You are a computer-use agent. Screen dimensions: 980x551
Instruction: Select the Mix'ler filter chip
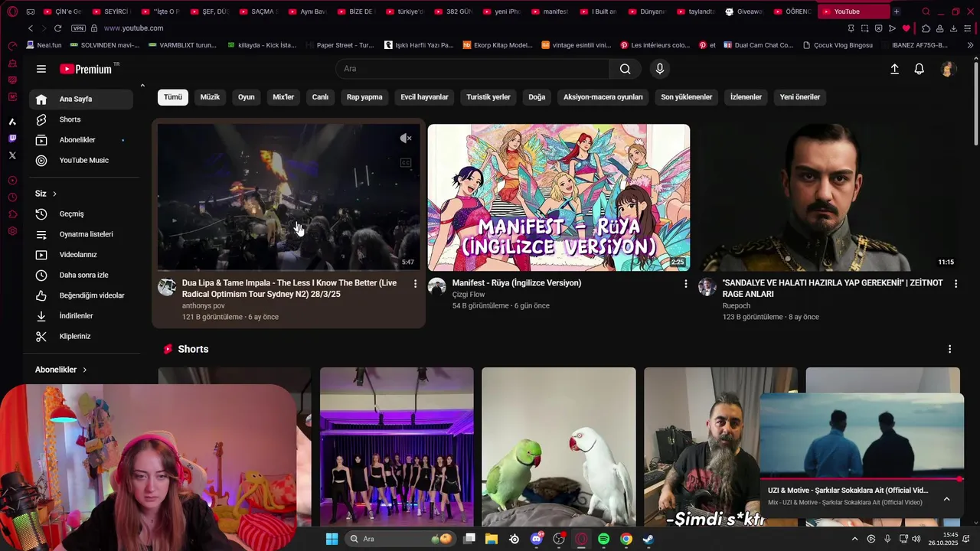(x=283, y=97)
